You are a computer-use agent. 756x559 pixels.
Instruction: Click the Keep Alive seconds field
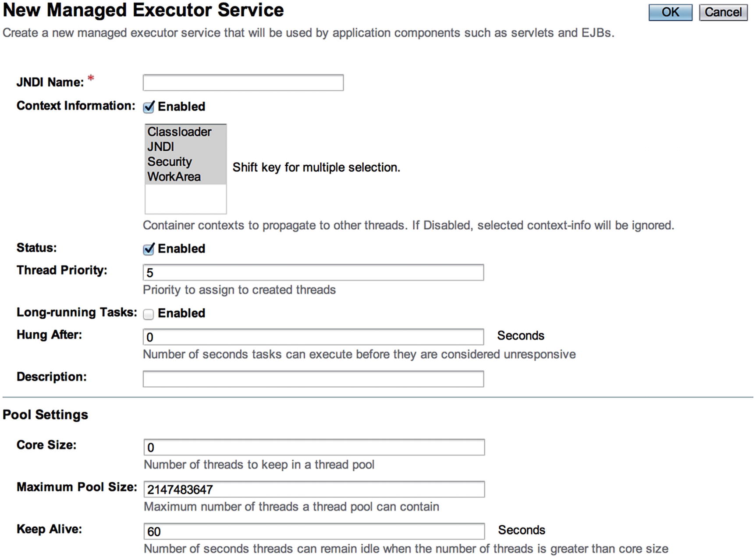(x=314, y=531)
